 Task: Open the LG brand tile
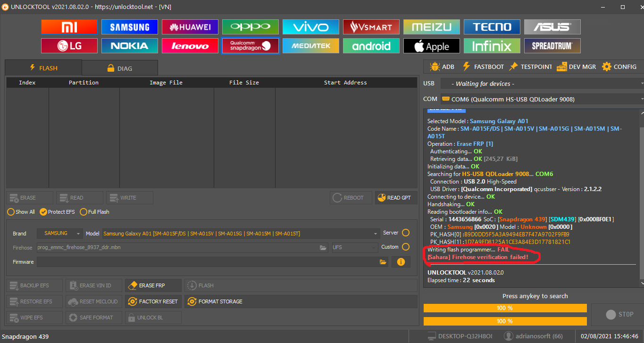(x=69, y=46)
